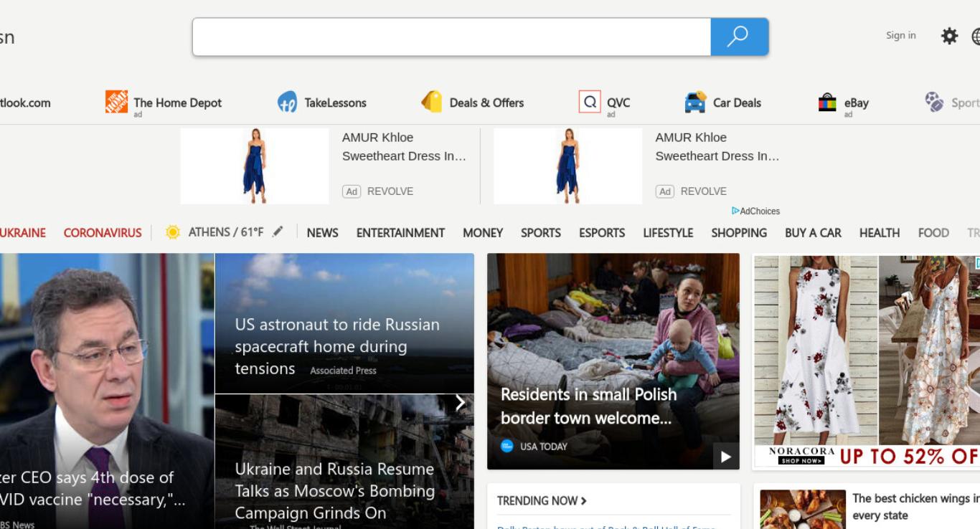The width and height of the screenshot is (980, 529).
Task: Click the blue search magnifier button
Action: click(x=739, y=37)
